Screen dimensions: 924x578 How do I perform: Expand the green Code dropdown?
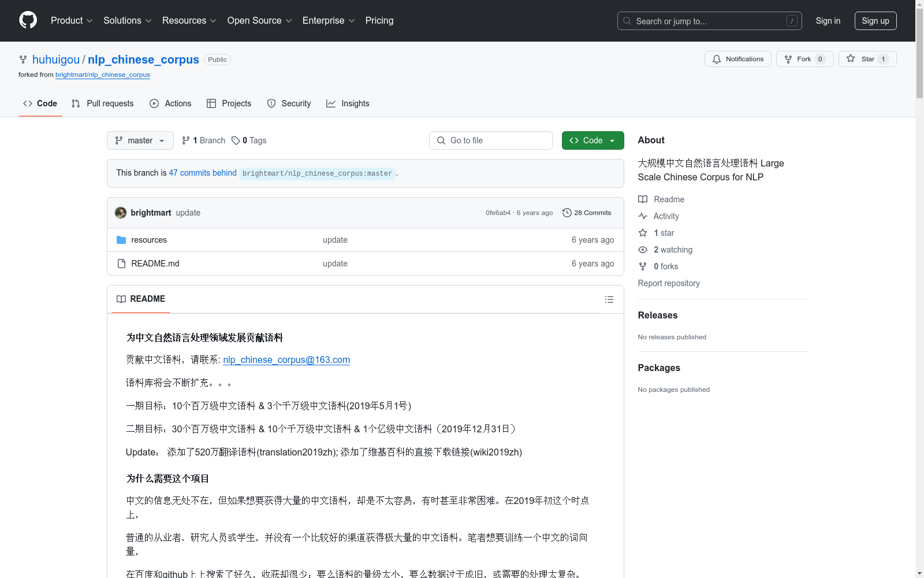593,140
